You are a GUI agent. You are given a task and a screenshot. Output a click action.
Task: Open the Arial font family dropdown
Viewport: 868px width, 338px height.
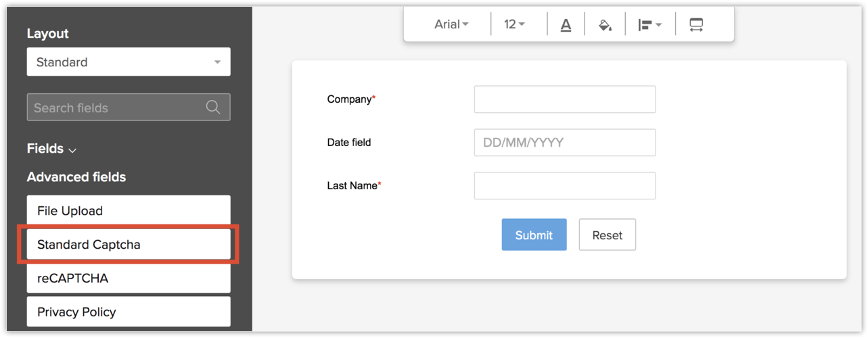(x=451, y=25)
